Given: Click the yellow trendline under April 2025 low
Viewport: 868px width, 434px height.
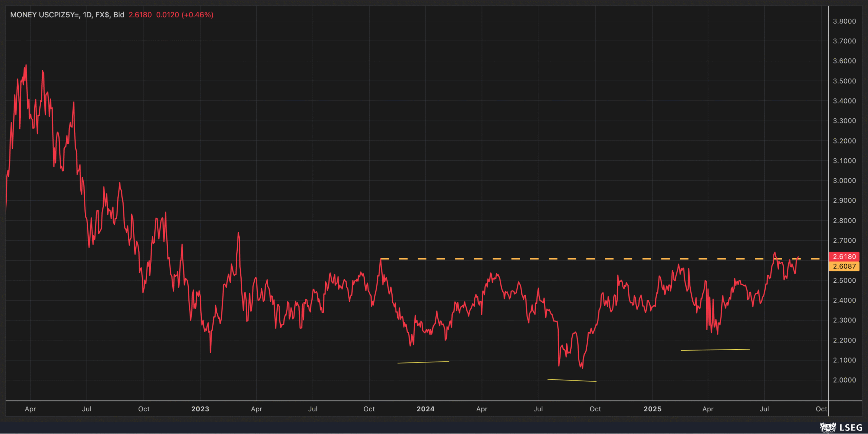Looking at the screenshot, I should pos(715,350).
